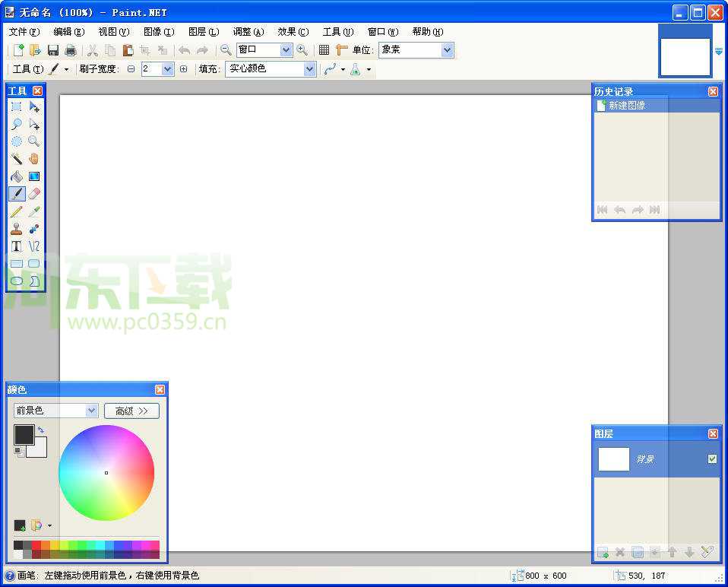The width and height of the screenshot is (728, 587).
Task: Activate the Text tool
Action: (x=17, y=246)
